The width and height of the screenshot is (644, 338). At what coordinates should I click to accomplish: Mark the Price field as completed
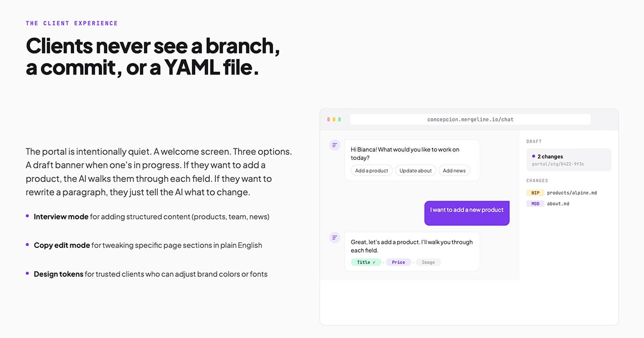[398, 262]
